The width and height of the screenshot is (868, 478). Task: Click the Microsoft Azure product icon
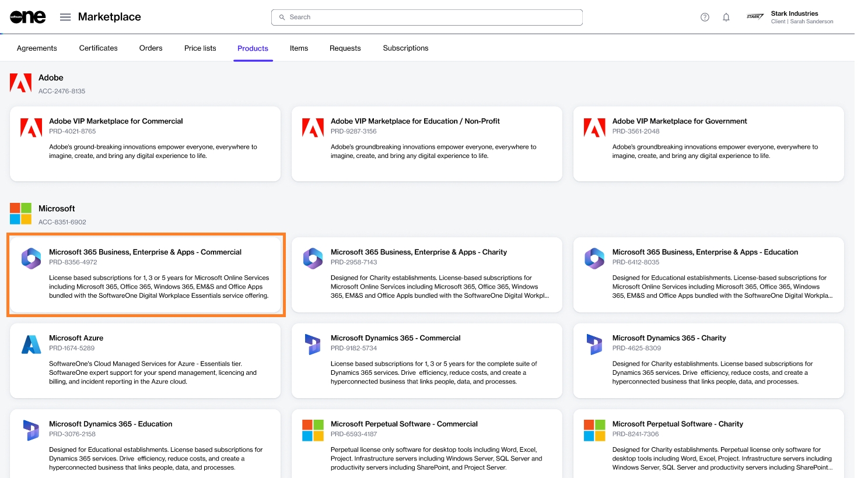click(x=31, y=345)
